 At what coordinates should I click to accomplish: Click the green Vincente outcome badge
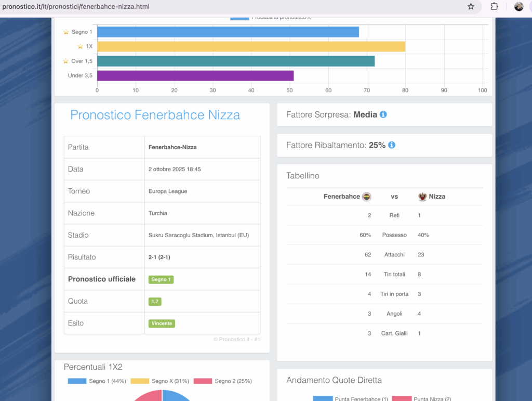click(x=162, y=324)
